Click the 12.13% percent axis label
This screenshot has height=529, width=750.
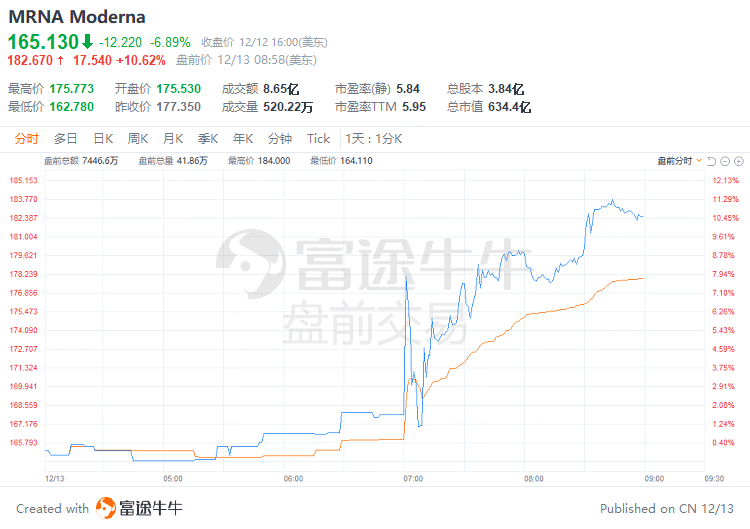(726, 180)
